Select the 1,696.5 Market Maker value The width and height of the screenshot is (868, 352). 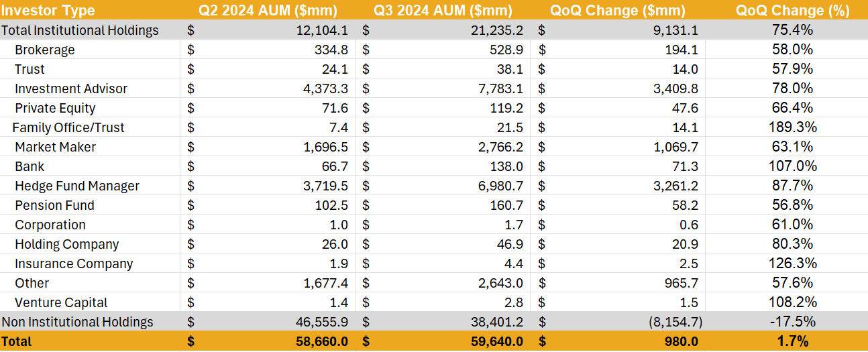325,147
